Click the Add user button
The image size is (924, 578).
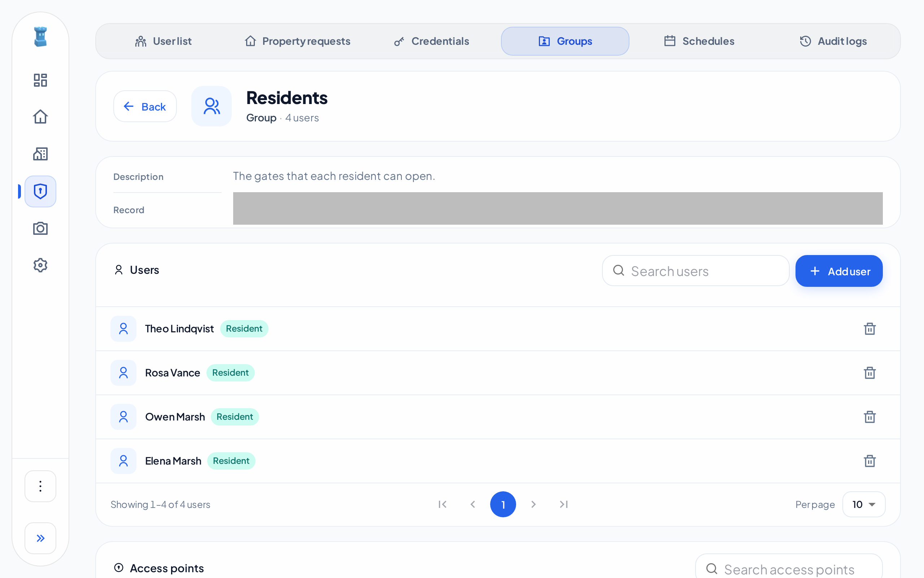click(x=839, y=271)
